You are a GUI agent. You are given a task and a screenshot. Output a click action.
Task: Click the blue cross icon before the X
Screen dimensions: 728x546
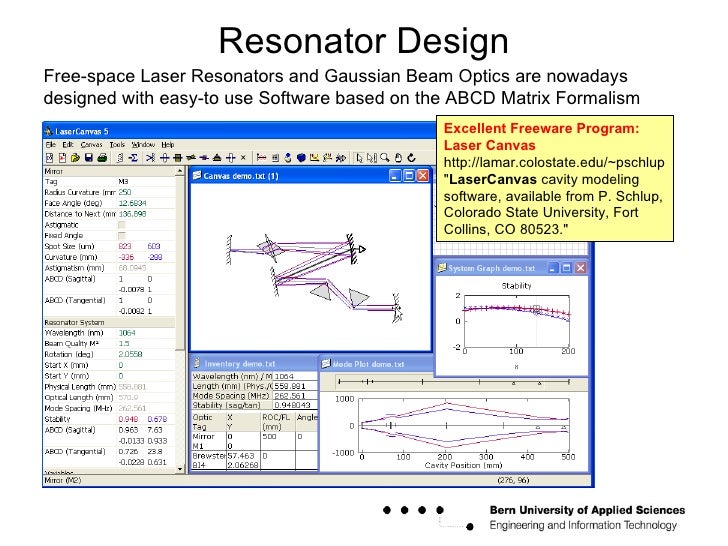click(x=230, y=158)
